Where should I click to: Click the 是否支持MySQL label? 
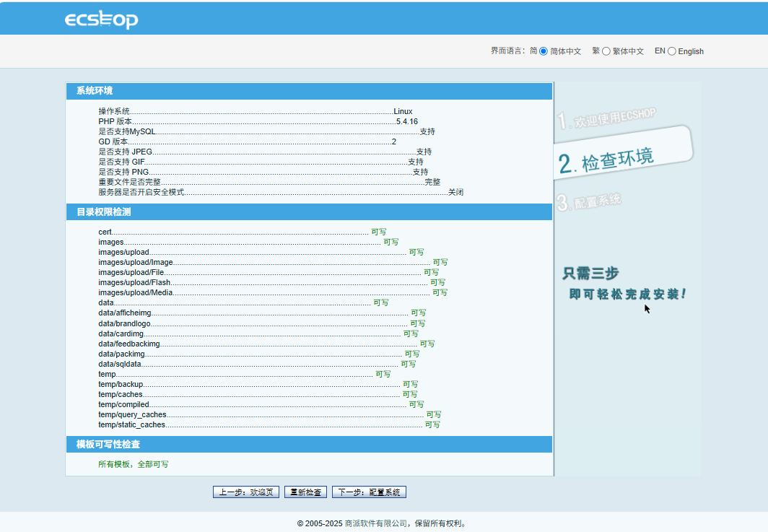(x=127, y=131)
